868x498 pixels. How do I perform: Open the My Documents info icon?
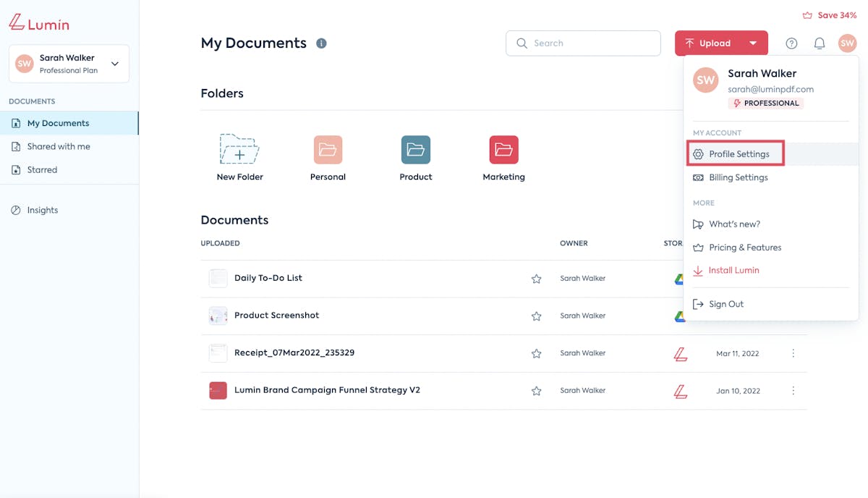[321, 43]
